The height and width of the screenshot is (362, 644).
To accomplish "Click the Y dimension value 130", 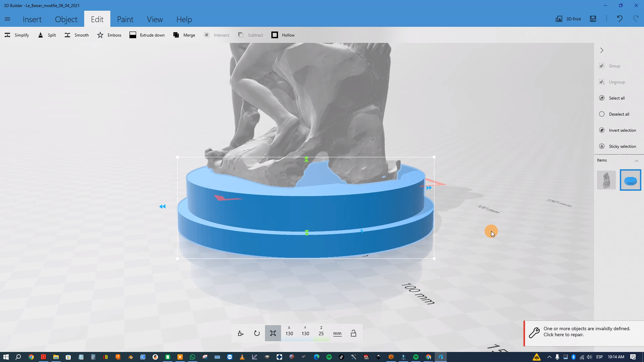I will coord(305,334).
